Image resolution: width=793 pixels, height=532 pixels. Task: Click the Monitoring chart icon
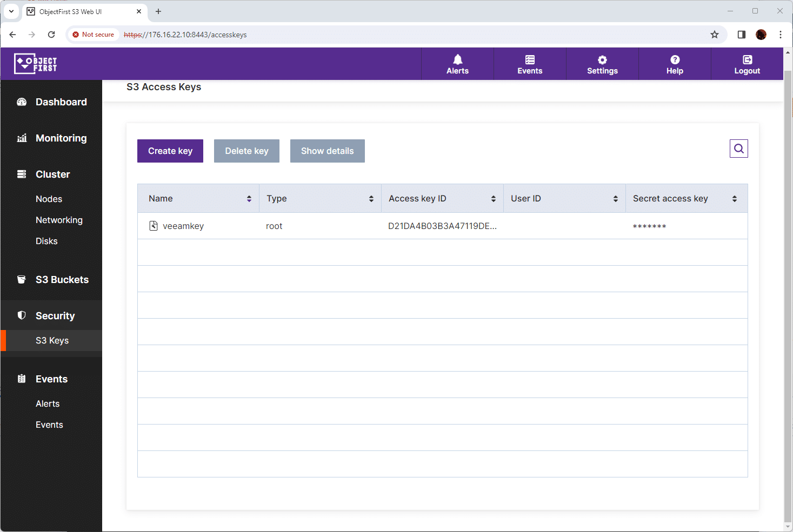22,138
